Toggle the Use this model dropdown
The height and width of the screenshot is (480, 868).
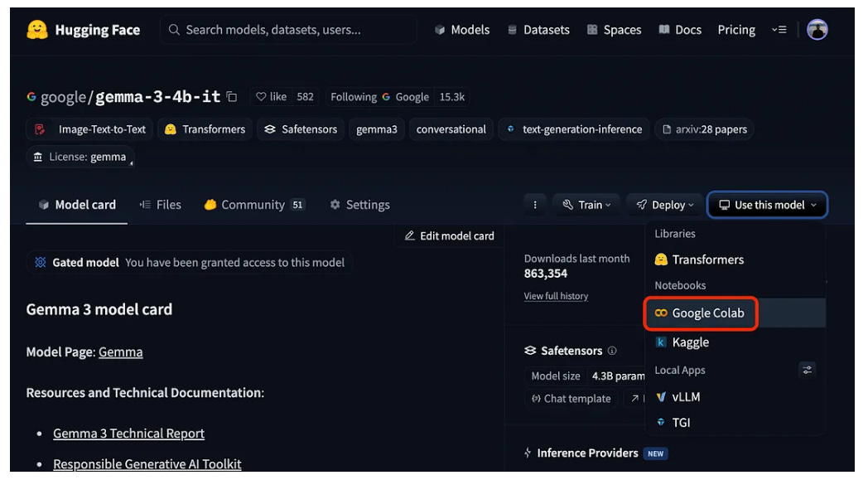767,205
